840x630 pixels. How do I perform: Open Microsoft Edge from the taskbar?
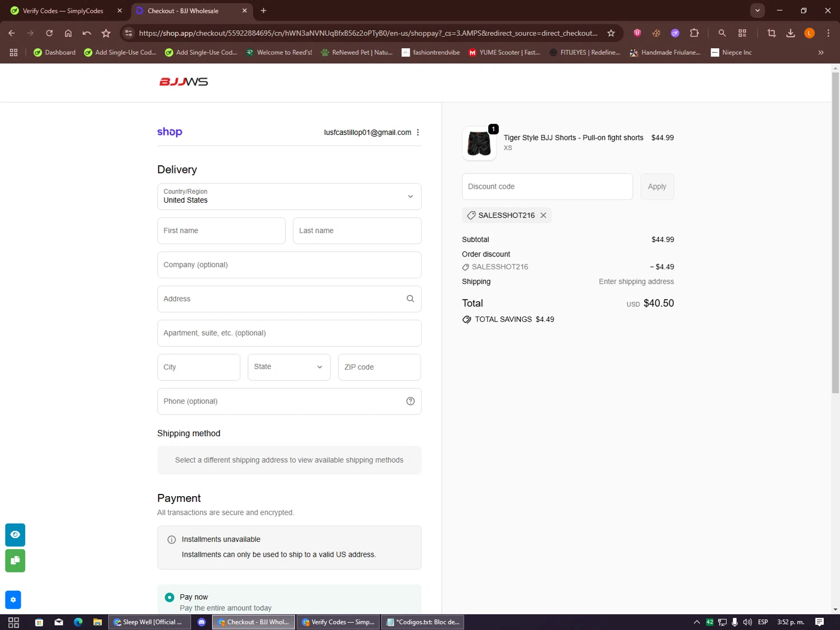78,622
